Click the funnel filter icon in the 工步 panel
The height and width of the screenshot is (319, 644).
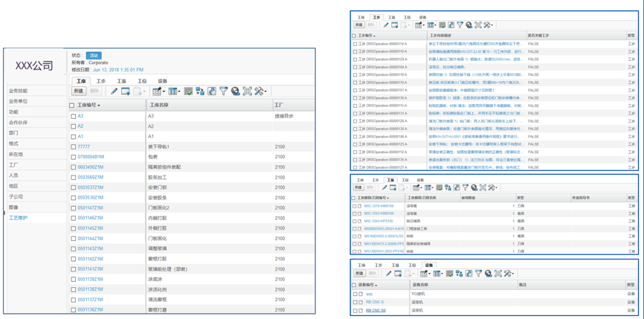(x=460, y=25)
